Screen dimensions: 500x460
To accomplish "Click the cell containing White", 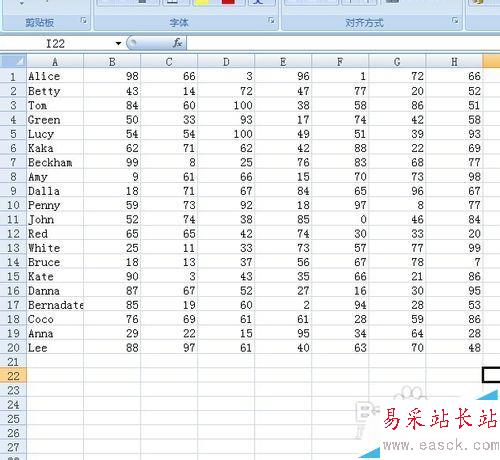I will [55, 248].
